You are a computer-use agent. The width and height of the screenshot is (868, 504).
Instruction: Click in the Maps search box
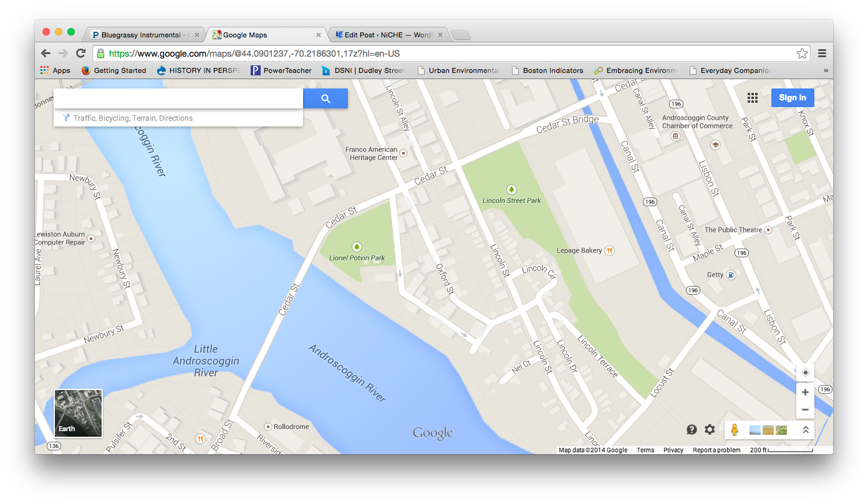pos(178,98)
